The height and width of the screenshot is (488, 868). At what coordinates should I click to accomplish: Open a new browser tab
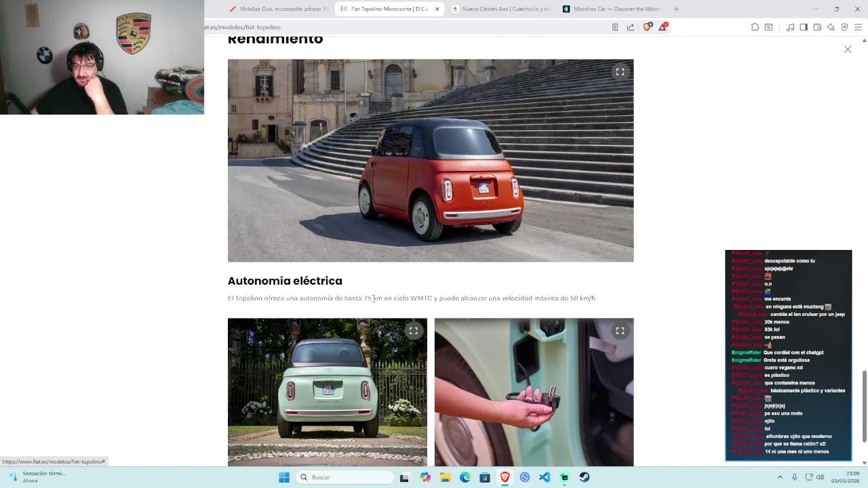pyautogui.click(x=676, y=9)
